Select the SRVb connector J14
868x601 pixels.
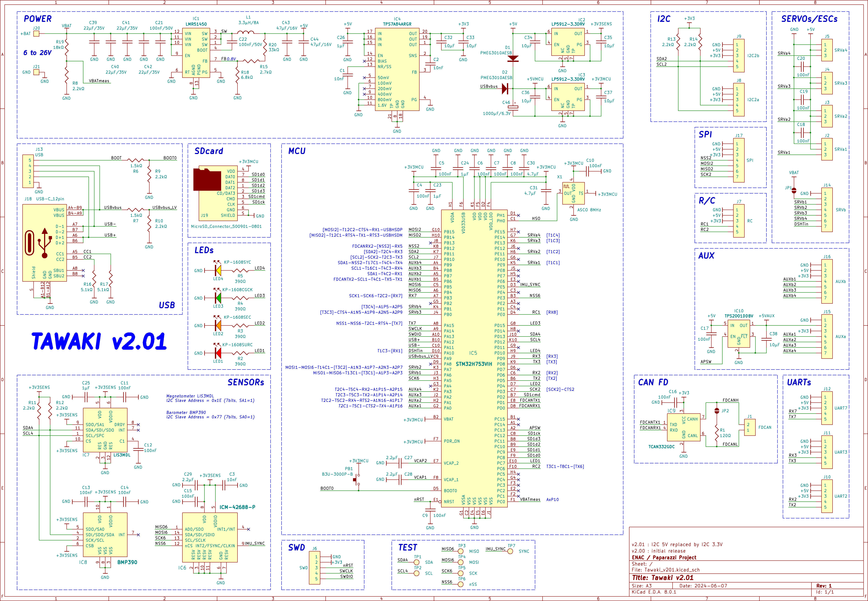[827, 210]
